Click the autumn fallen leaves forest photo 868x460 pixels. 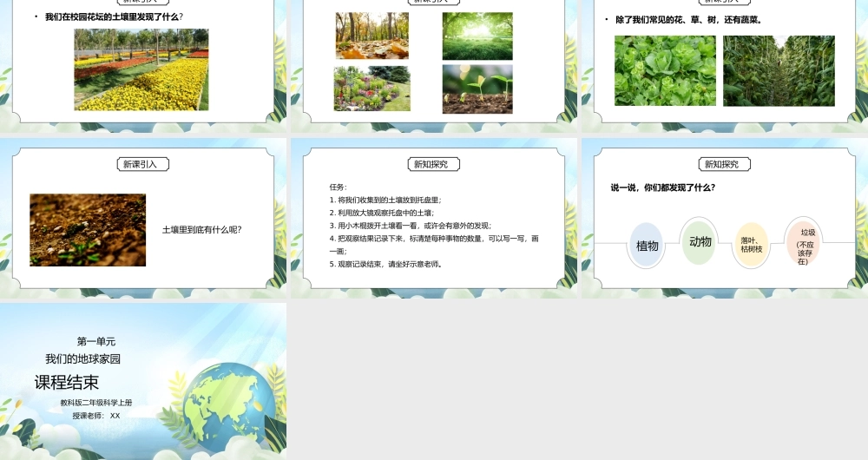[x=372, y=36]
